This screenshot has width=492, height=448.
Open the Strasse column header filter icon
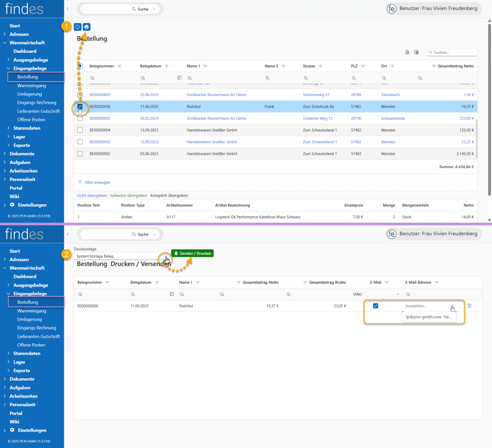pos(320,66)
